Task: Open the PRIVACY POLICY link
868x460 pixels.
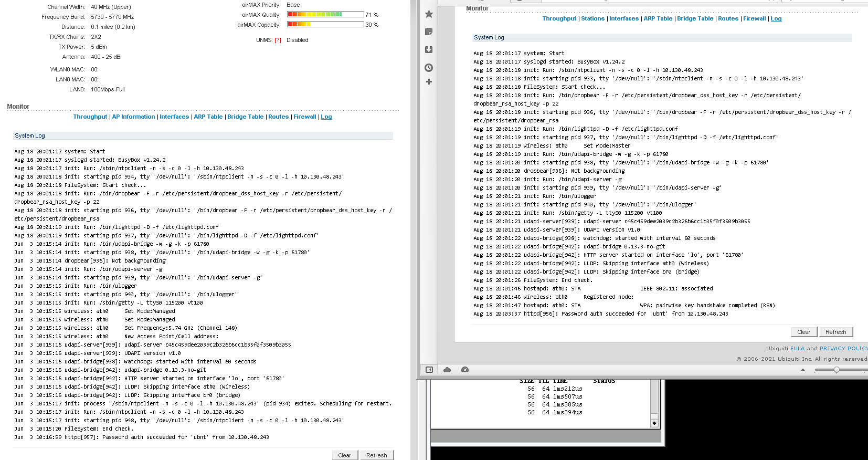Action: (843, 349)
